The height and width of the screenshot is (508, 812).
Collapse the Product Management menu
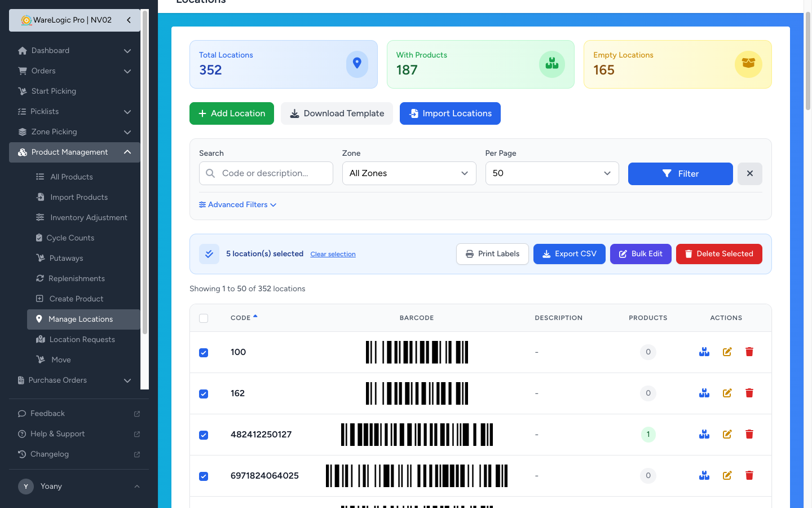coord(74,152)
